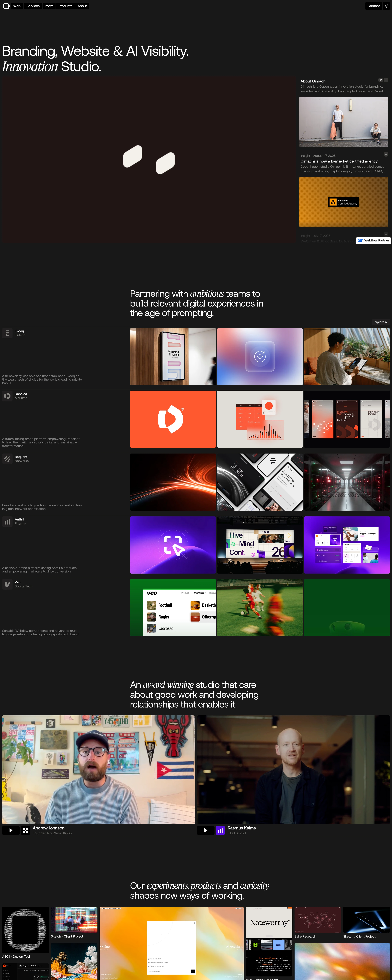Open the Veo sports menu image
392x980 pixels.
173,608
